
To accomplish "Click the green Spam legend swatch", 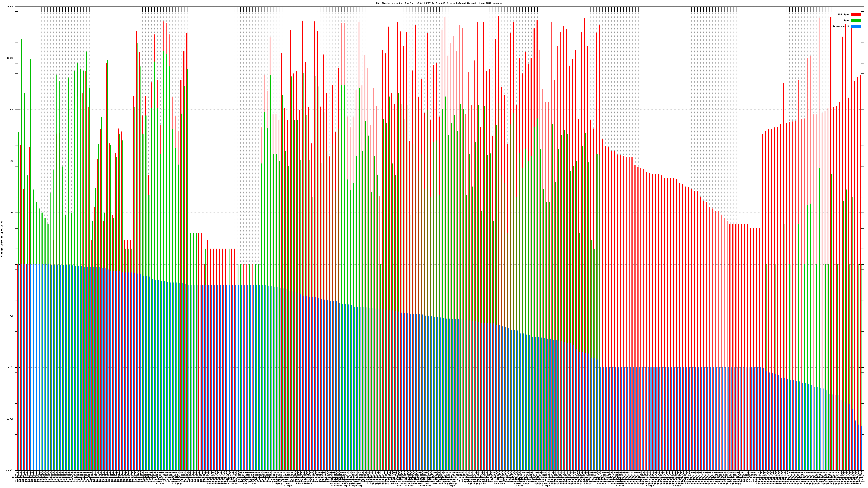I will [x=856, y=21].
